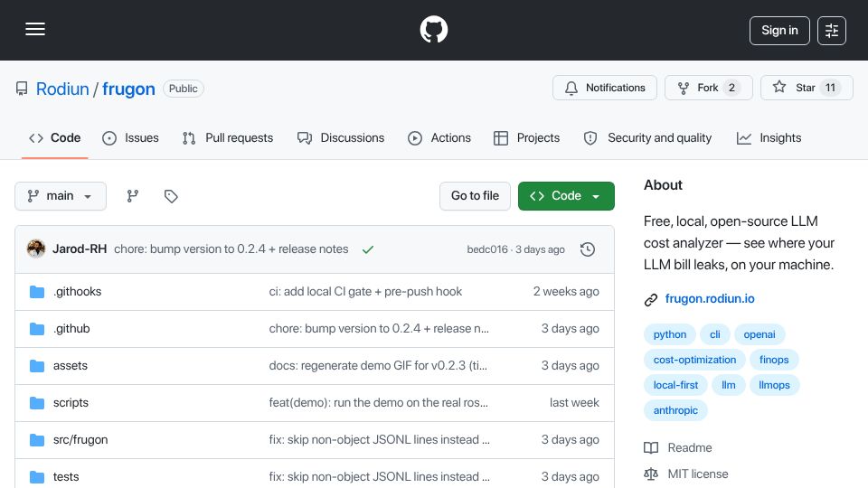Open the Jarod-RH author link
Screen dimensions: 868x488
pyautogui.click(x=80, y=249)
